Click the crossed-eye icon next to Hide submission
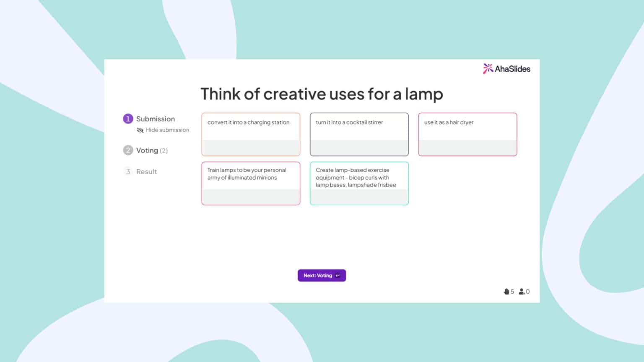Viewport: 644px width, 362px height. point(140,130)
